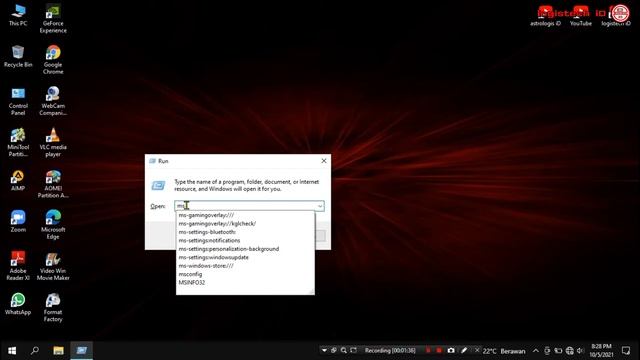Select the WhatsApp desktop shortcut
Image resolution: width=640 pixels, height=360 pixels.
click(18, 304)
